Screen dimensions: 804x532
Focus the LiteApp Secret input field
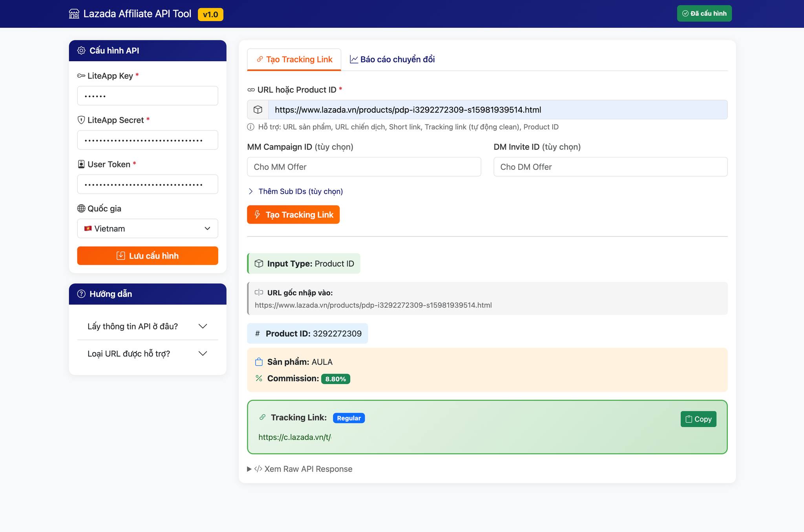point(148,140)
